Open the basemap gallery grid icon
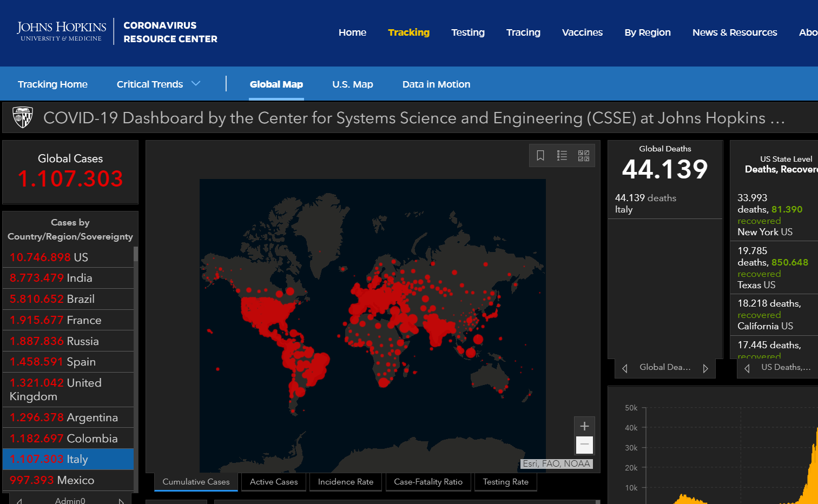818x504 pixels. pyautogui.click(x=584, y=156)
